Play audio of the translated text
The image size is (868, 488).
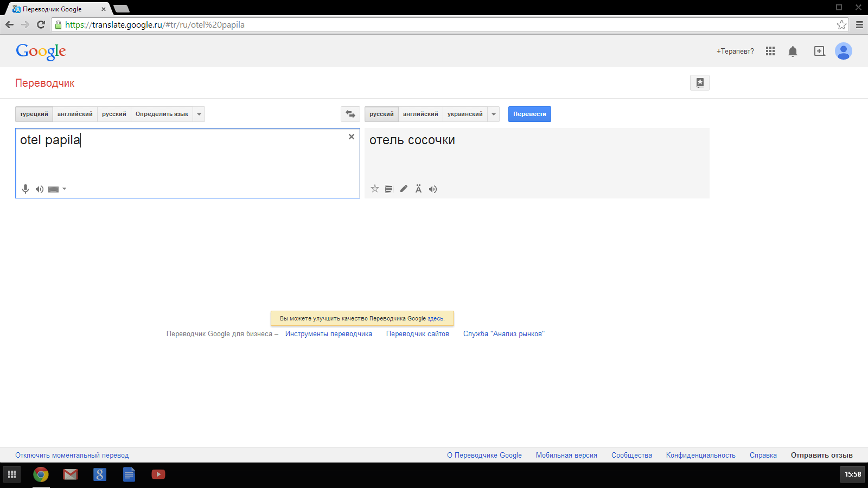[433, 189]
